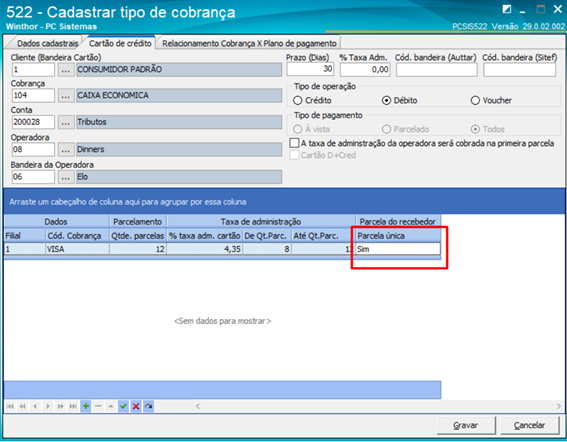Click the Cobrança code field showing 104

(x=33, y=96)
